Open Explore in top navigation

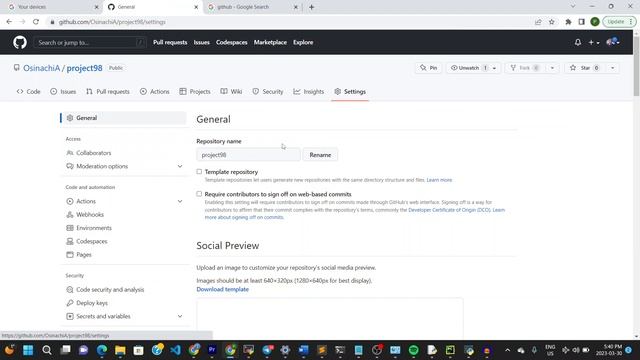(x=303, y=42)
